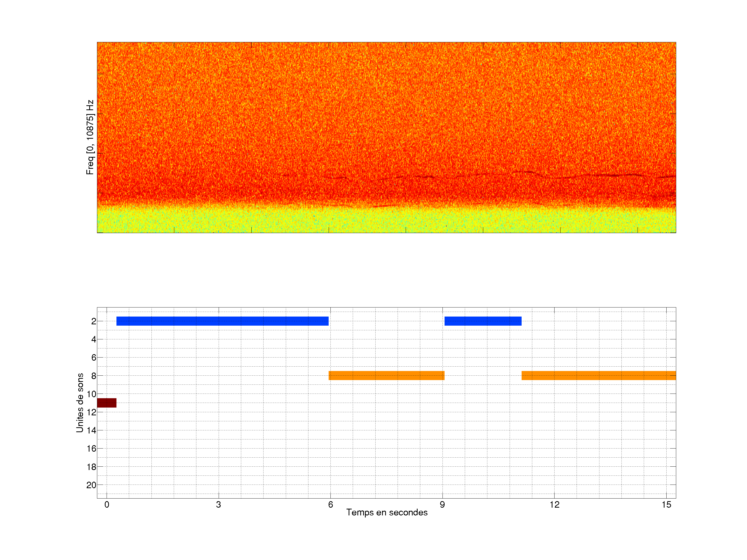Click the long blue bar at unit 2
This screenshot has width=747, height=560.
point(222,321)
